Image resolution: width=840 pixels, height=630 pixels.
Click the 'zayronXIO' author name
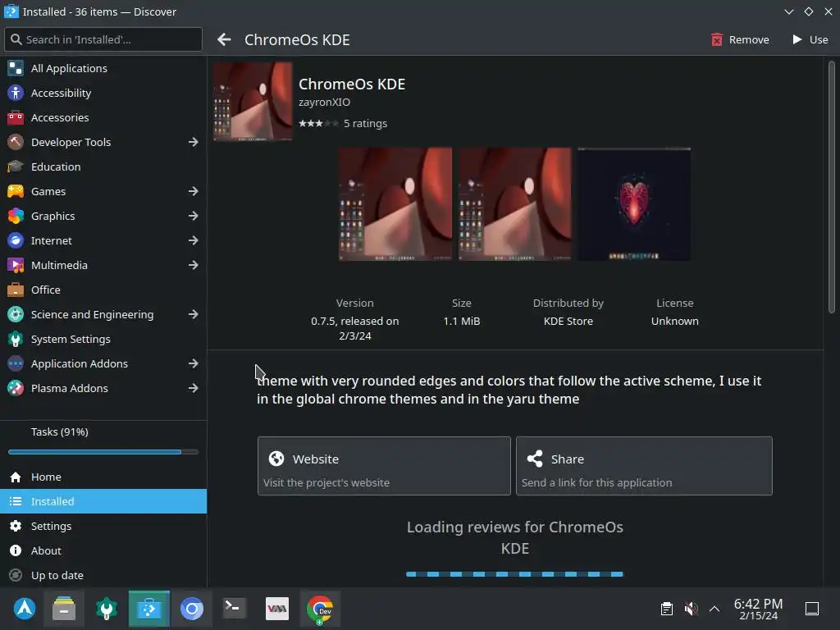coord(324,102)
